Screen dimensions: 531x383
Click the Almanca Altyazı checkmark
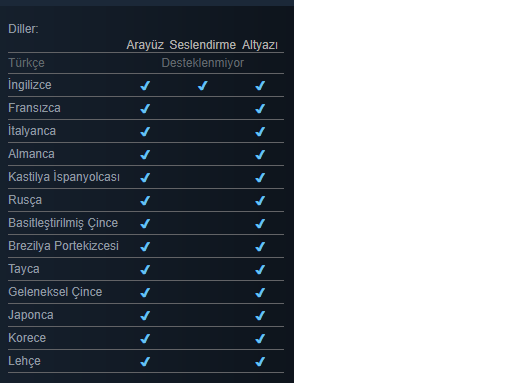[x=260, y=154]
